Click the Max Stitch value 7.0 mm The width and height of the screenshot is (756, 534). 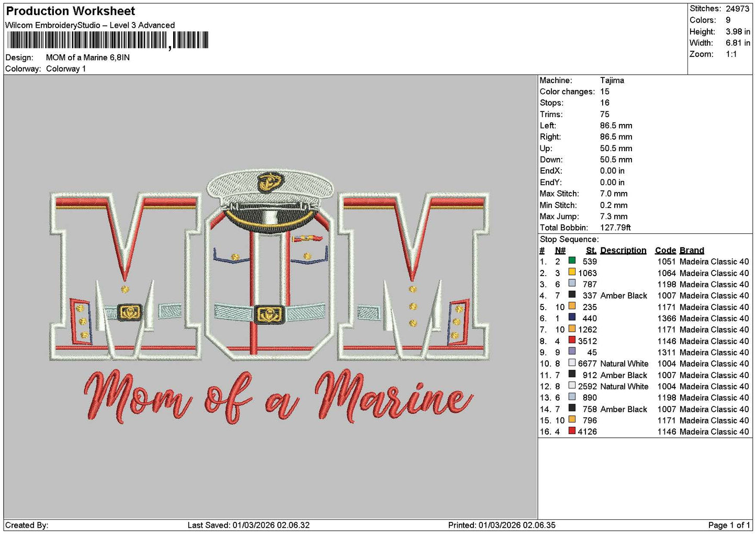point(614,194)
